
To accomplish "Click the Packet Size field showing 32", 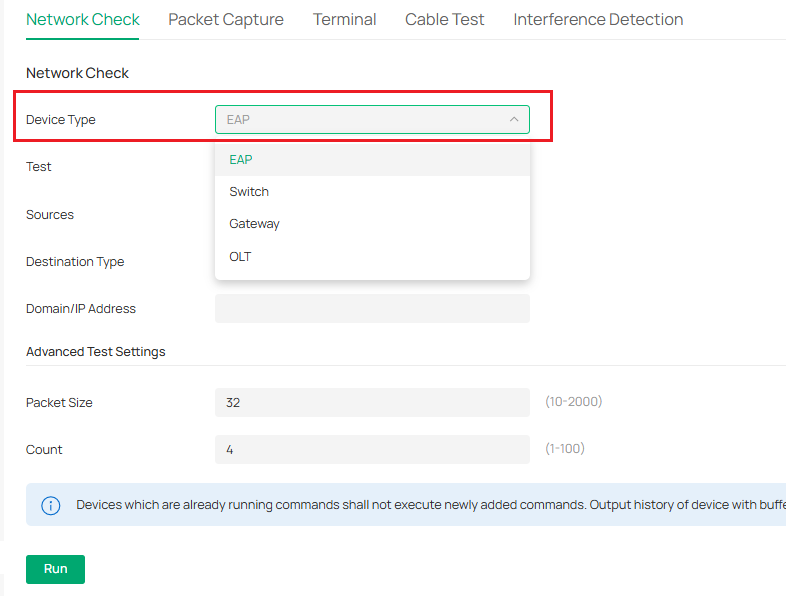I will tap(372, 403).
